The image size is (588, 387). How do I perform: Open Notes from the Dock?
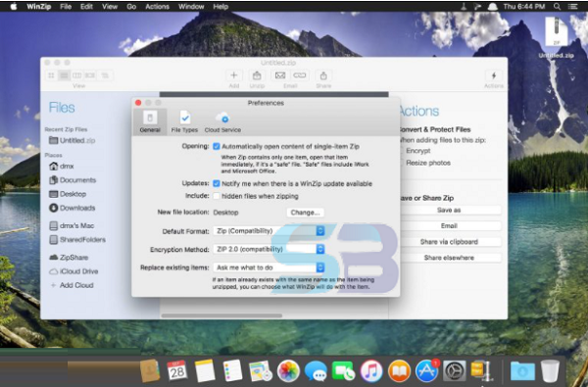click(205, 371)
